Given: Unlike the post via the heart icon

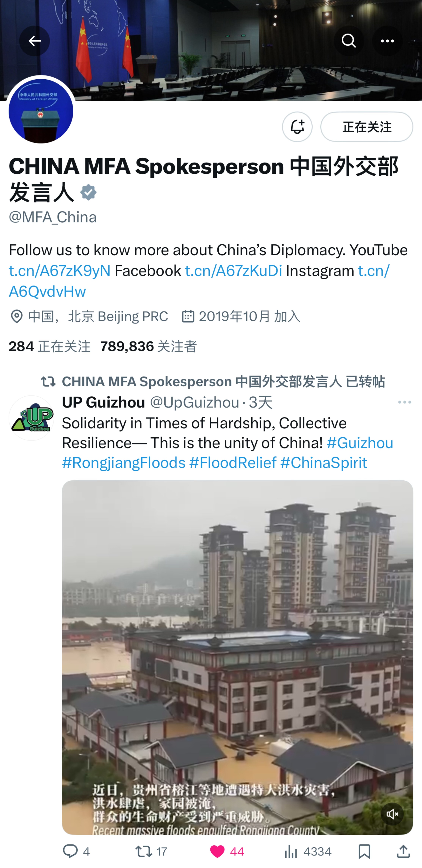Looking at the screenshot, I should 227,852.
